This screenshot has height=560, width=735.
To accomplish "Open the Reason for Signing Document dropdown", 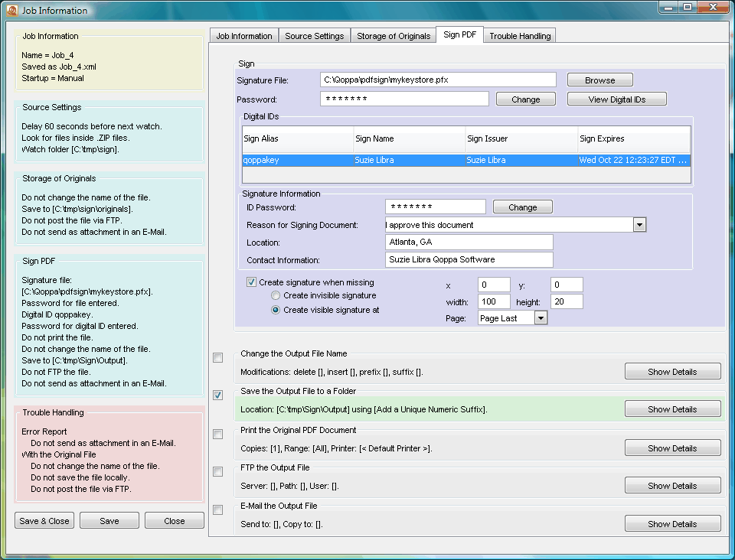I will coord(641,223).
